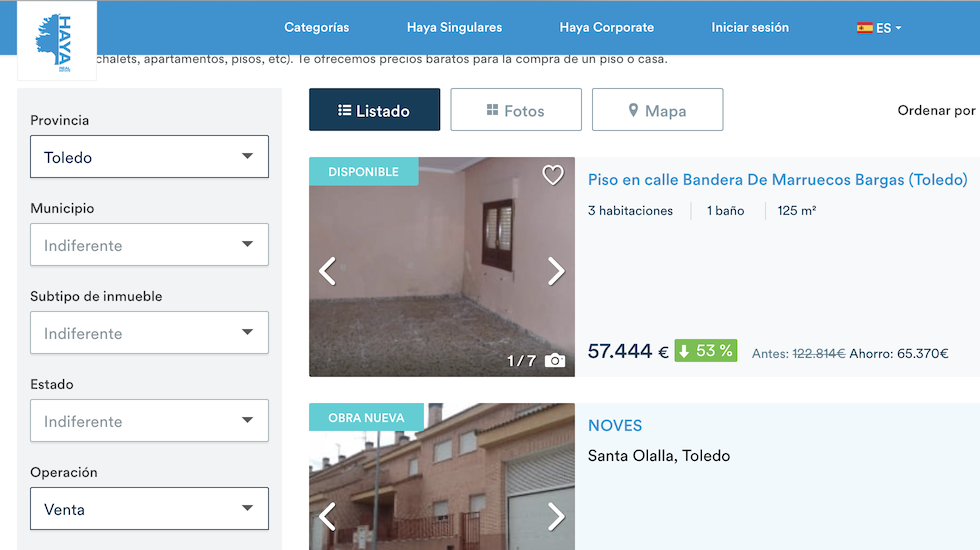Click the Antes: 122.814€ old price
The image size is (980, 550).
click(x=798, y=354)
